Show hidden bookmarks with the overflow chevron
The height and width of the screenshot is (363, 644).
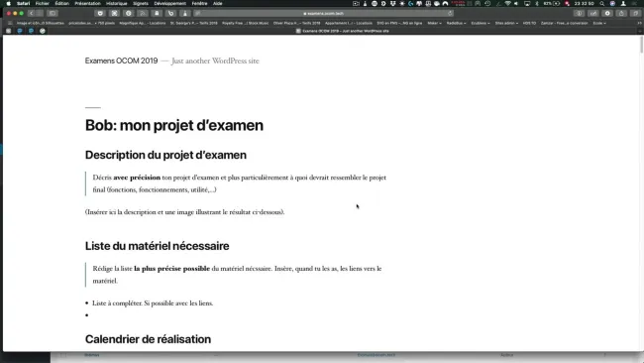pos(639,23)
